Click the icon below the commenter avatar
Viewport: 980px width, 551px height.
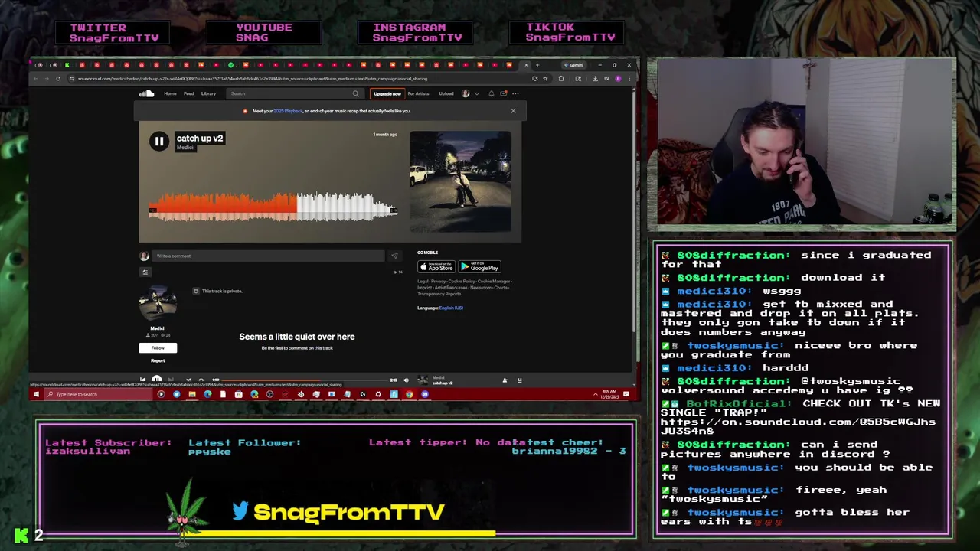[145, 272]
